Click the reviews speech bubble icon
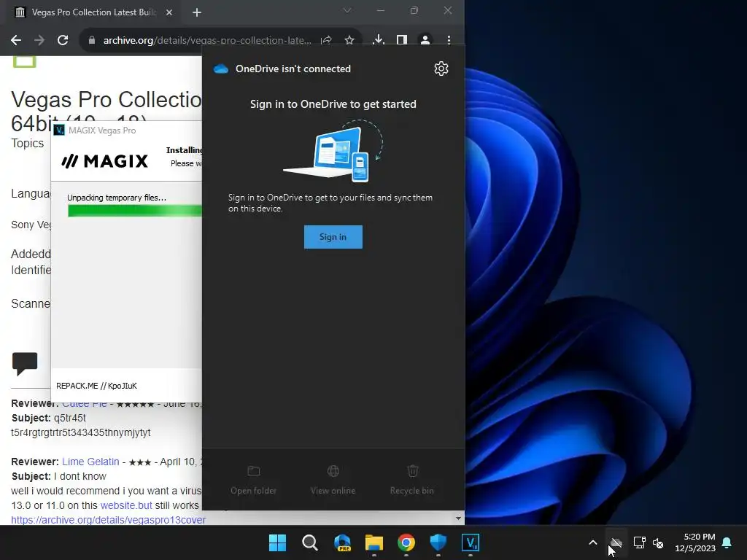The height and width of the screenshot is (560, 747). point(25,364)
